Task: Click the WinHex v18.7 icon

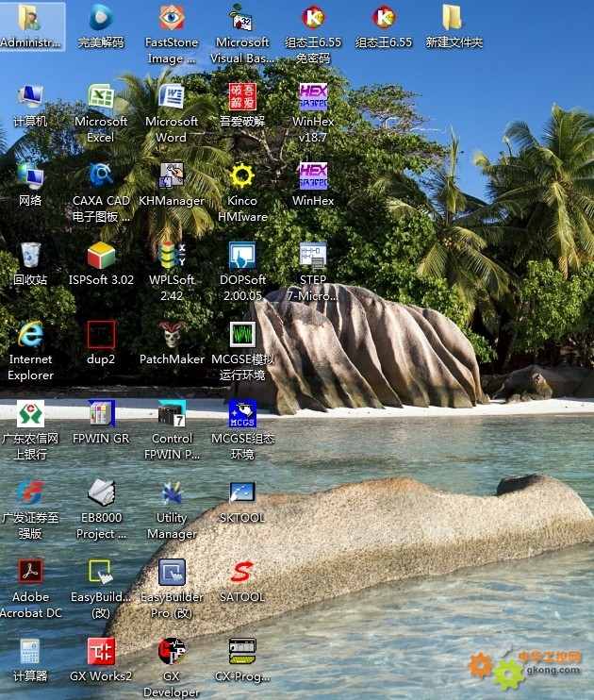Action: [313, 97]
